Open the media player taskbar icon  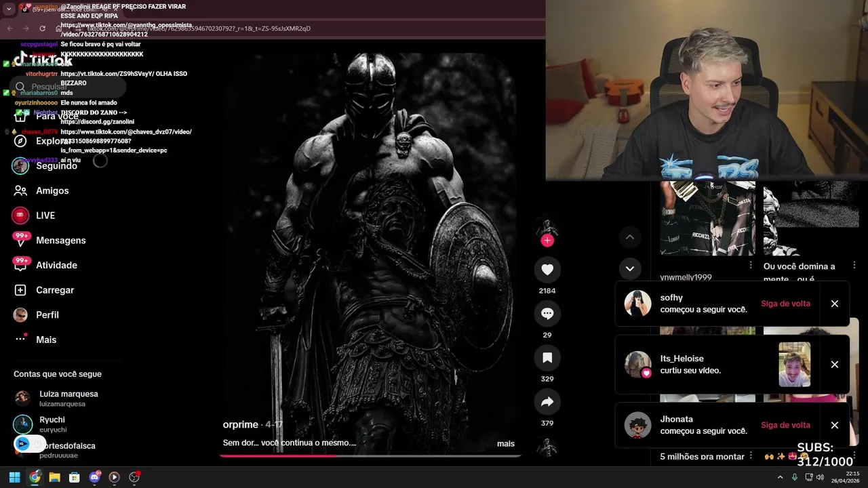point(114,477)
